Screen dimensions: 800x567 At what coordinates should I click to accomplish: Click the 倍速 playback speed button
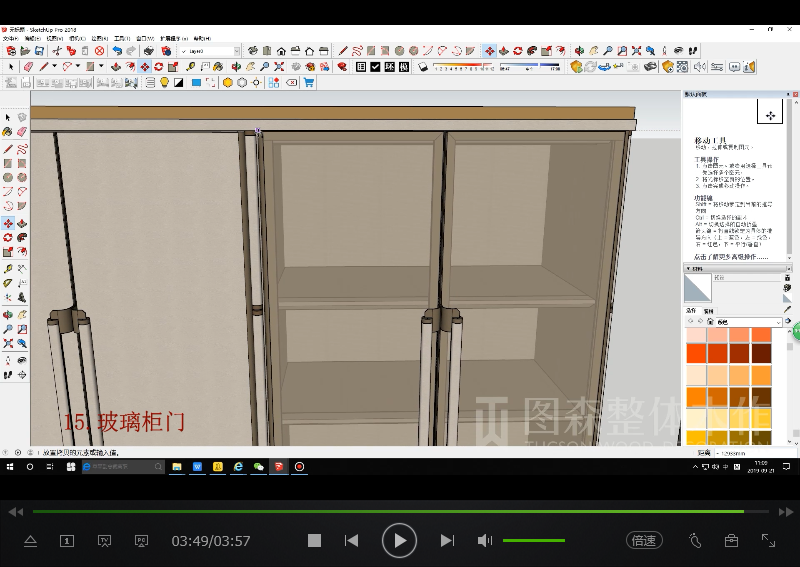(x=644, y=540)
